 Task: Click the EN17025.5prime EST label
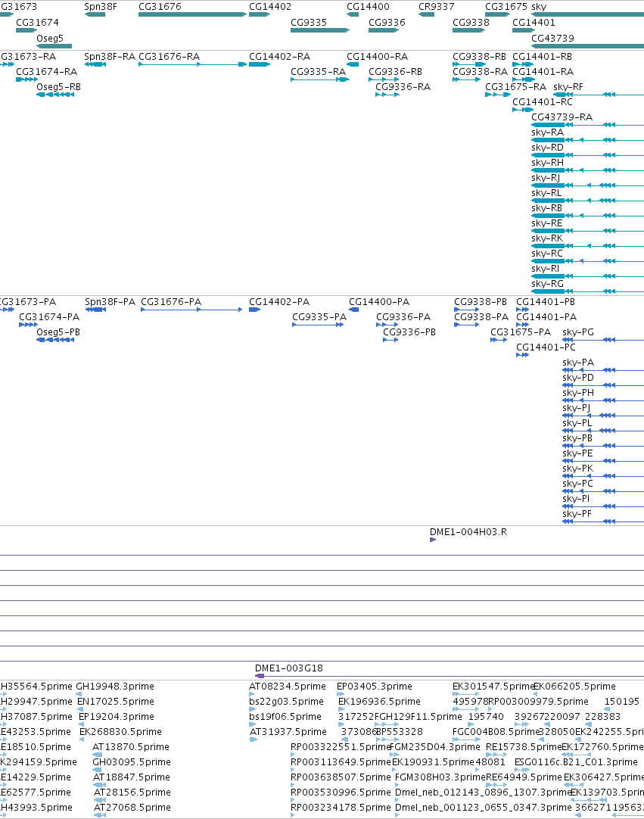[116, 702]
